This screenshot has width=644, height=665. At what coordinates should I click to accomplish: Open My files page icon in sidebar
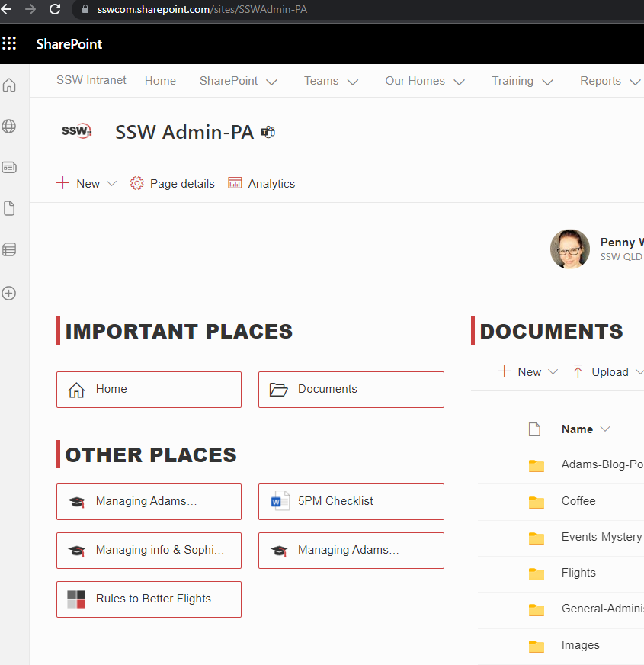coord(9,208)
